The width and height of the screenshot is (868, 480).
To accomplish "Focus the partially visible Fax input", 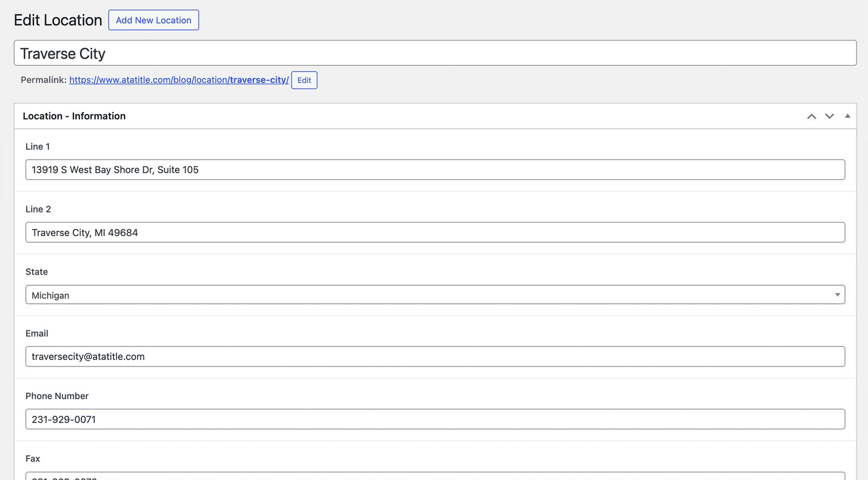I will 434,476.
